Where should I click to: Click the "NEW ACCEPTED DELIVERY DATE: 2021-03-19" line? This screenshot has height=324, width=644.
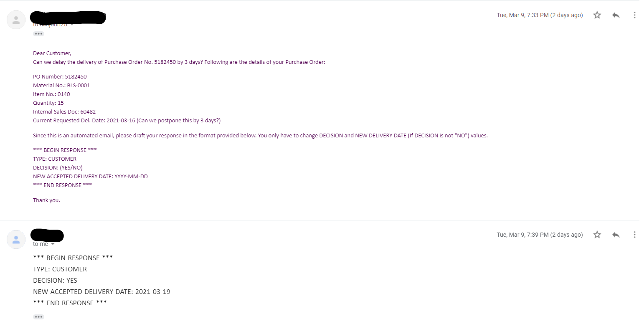[101, 292]
